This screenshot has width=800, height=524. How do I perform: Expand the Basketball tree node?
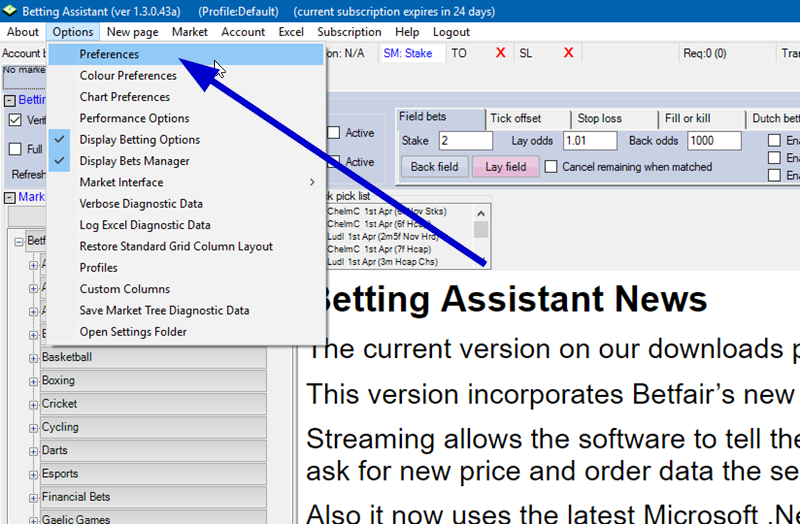[x=33, y=358]
